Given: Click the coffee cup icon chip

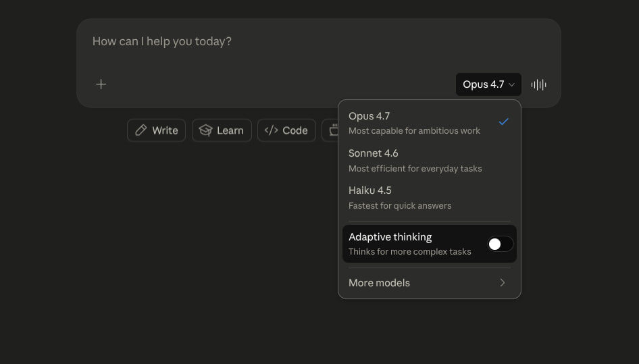Looking at the screenshot, I should click(332, 131).
